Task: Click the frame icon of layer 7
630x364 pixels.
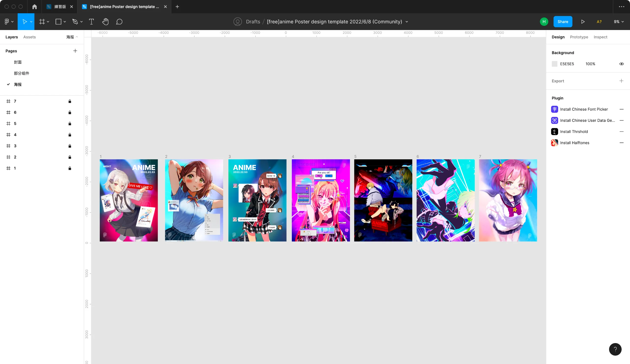Action: [x=9, y=101]
